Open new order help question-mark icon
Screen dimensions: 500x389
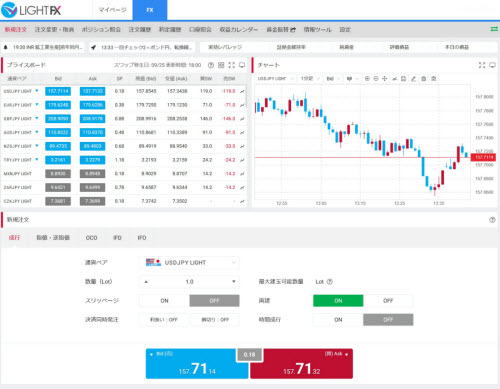click(x=492, y=220)
